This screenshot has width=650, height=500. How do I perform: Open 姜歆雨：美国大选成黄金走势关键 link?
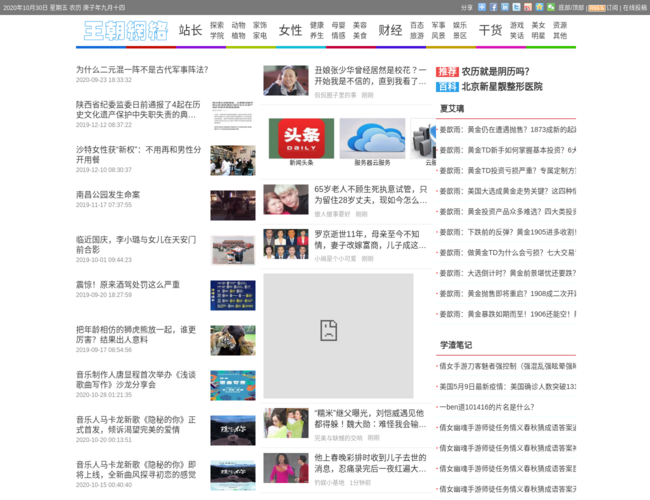click(x=507, y=191)
